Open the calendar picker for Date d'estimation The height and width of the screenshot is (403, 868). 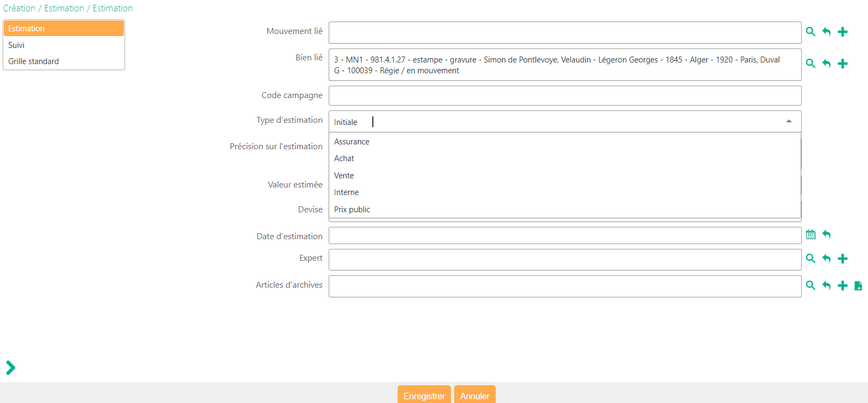pos(810,234)
